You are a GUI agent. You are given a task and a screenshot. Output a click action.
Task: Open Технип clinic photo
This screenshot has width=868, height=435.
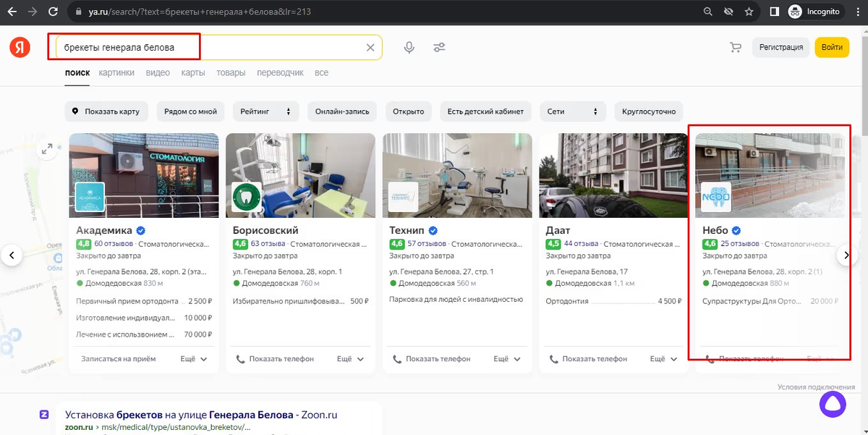tap(457, 175)
